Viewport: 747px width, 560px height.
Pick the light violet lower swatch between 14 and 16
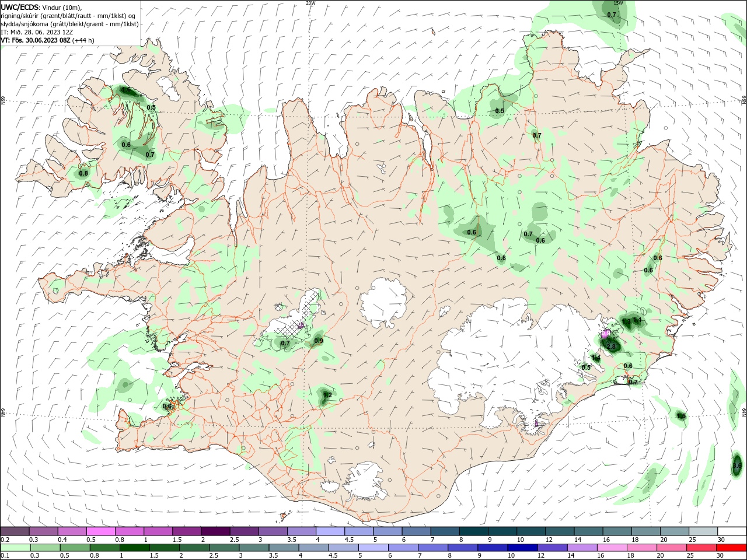[582, 548]
